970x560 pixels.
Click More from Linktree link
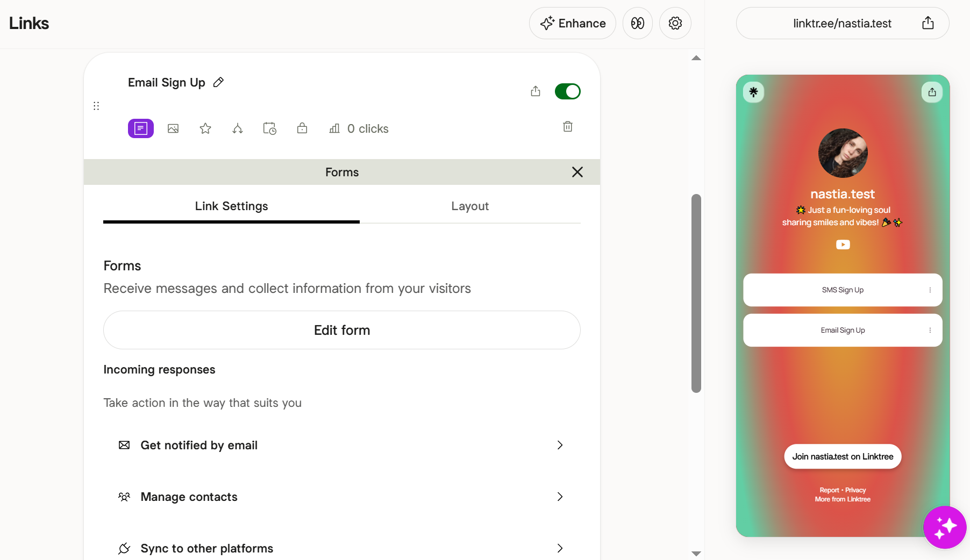(843, 499)
